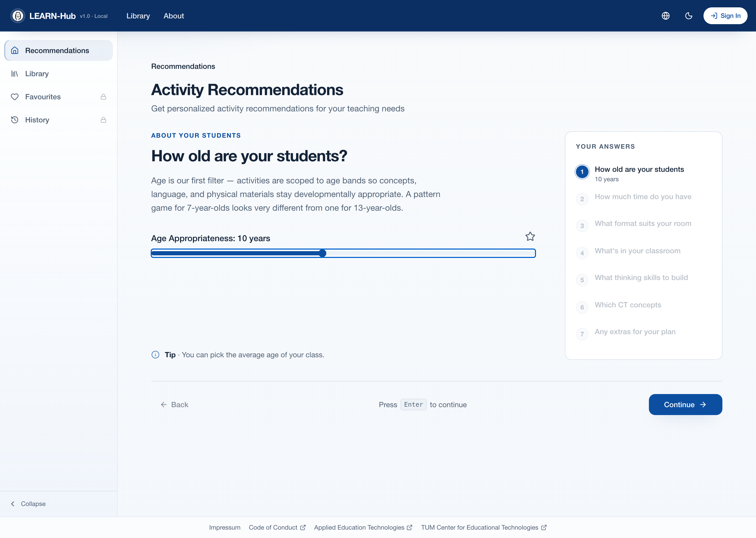Click the '10 years' answer under step 1

(x=606, y=179)
